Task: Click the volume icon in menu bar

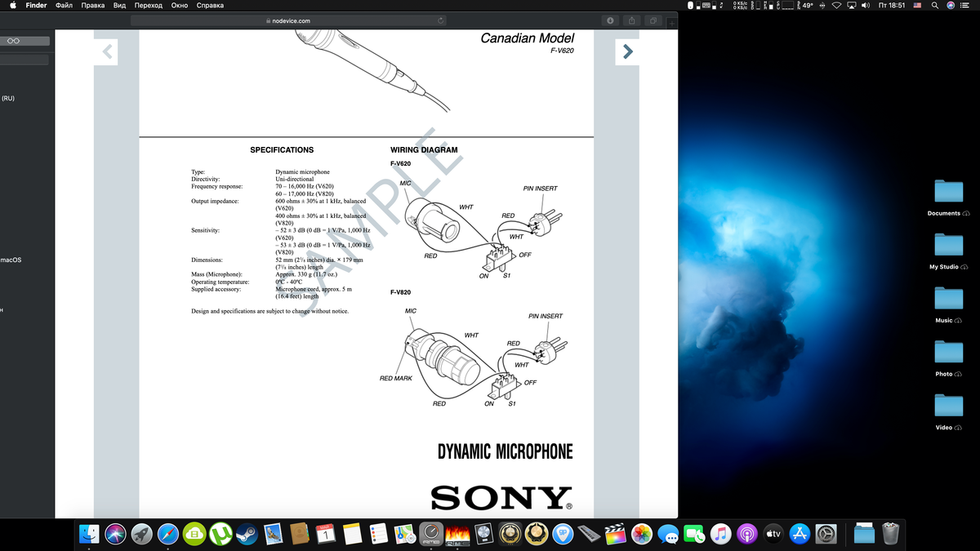Action: pos(866,6)
